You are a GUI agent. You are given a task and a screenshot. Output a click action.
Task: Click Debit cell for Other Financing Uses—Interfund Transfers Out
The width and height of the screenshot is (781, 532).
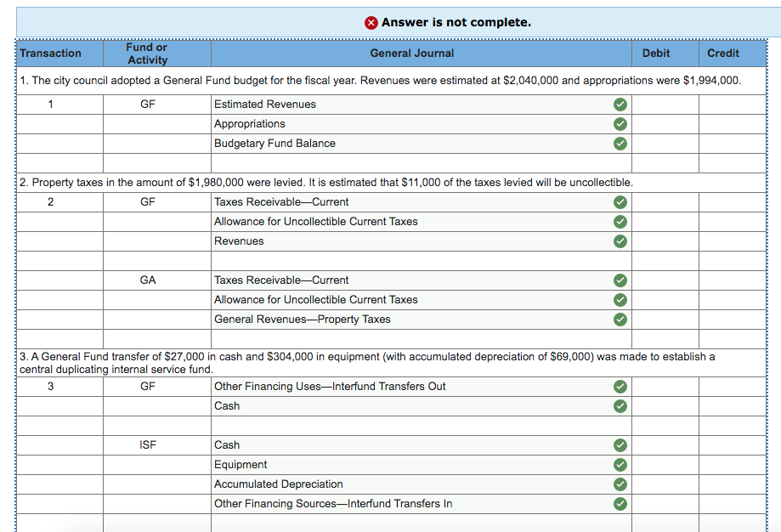point(665,387)
